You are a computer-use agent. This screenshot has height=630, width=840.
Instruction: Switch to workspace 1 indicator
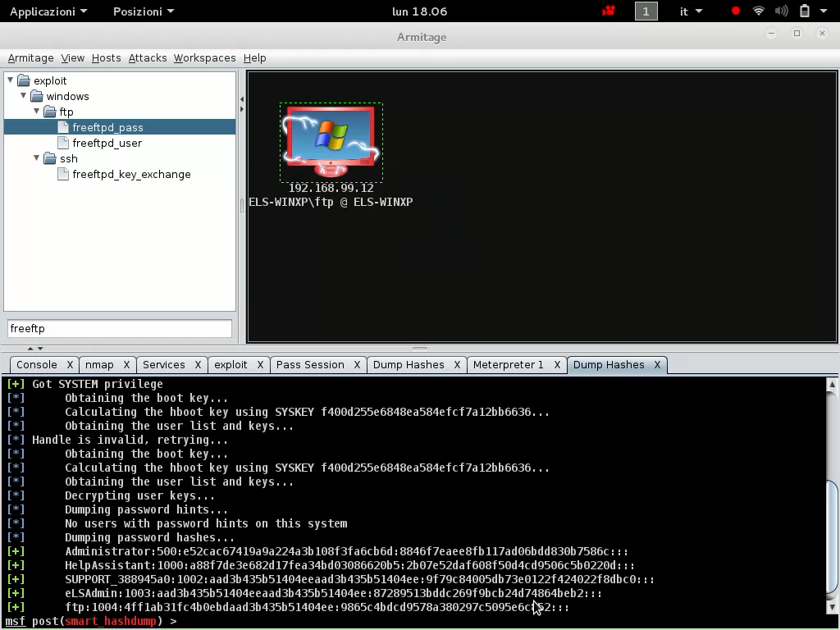click(x=646, y=11)
